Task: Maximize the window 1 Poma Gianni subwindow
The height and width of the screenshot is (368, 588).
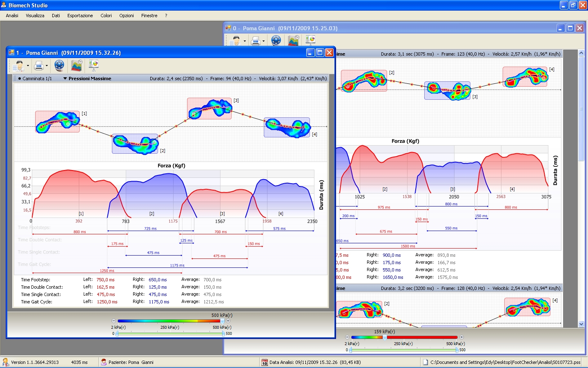Action: tap(320, 52)
